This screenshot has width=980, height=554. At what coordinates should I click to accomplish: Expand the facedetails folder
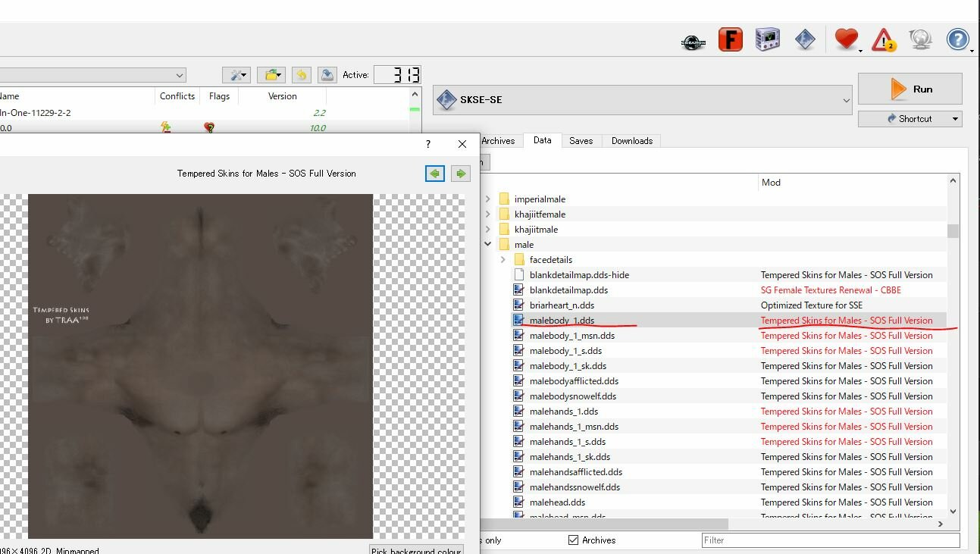tap(503, 259)
